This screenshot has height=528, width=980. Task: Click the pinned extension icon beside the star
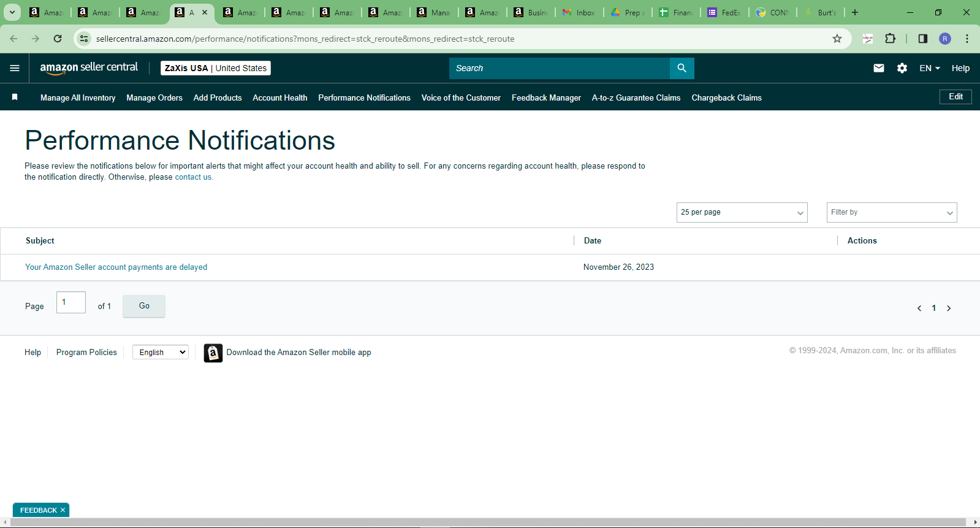[x=868, y=39]
